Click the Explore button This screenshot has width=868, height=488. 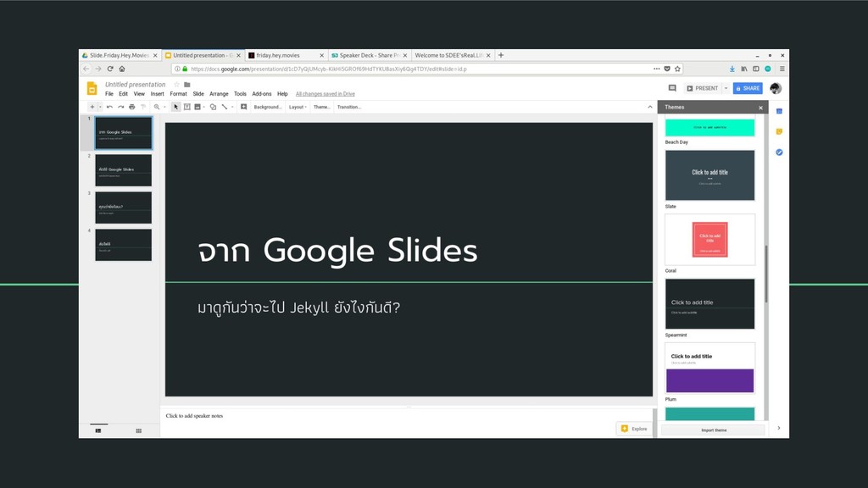[x=634, y=429]
